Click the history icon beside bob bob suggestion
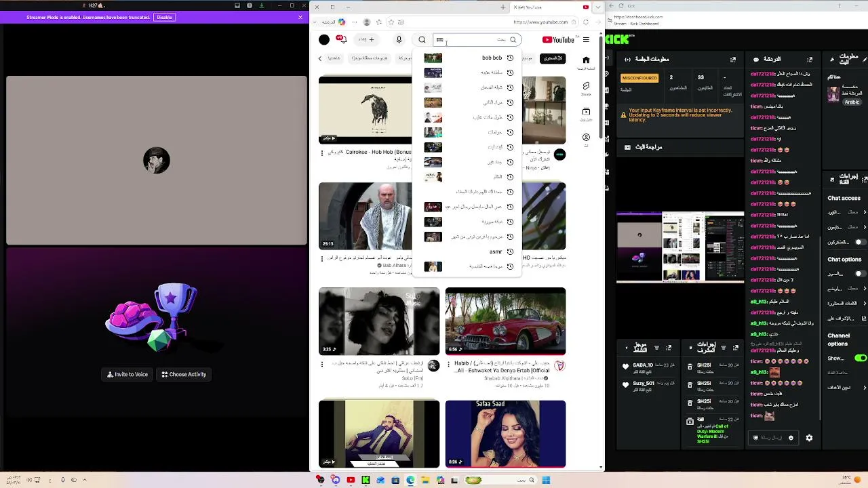The image size is (868, 488). click(510, 58)
